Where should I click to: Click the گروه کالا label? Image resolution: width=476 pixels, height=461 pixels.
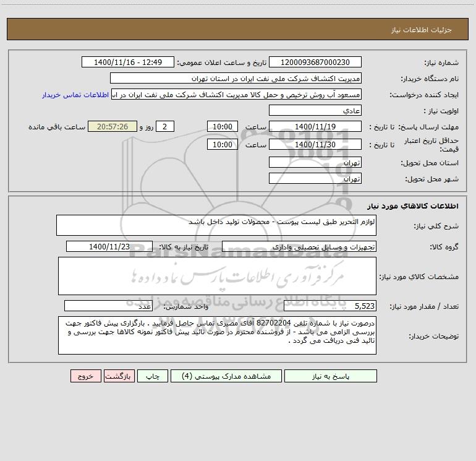point(444,247)
